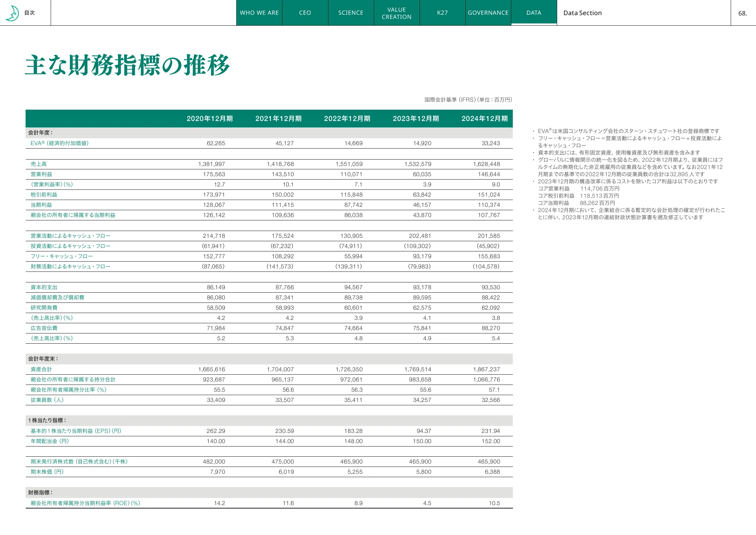Select the highlighted DATA tab
The image size is (756, 535).
[x=534, y=12]
